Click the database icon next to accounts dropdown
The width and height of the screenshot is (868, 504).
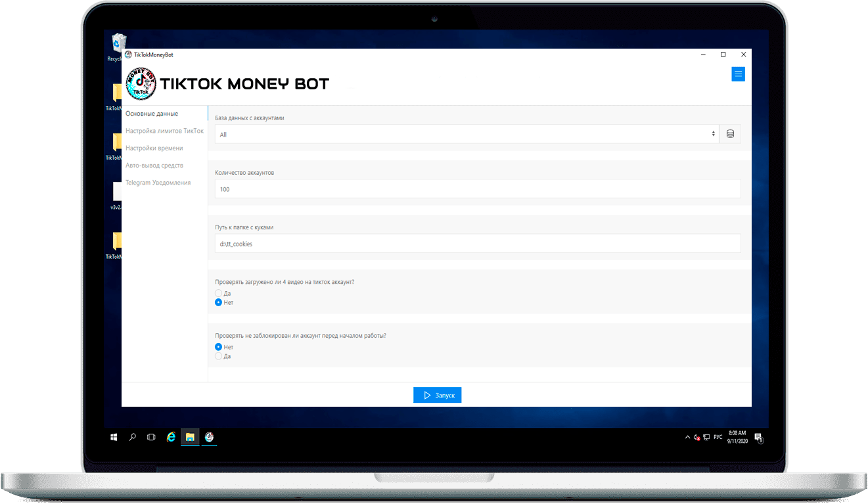(730, 134)
